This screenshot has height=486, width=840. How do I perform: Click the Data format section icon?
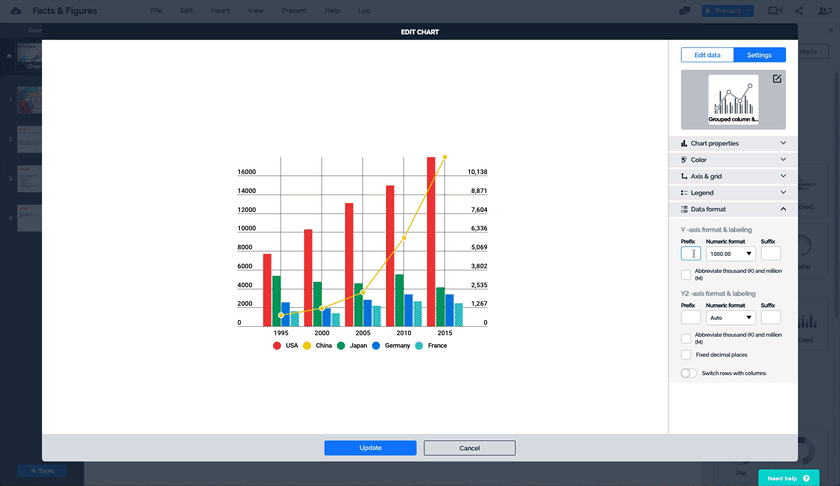(684, 209)
